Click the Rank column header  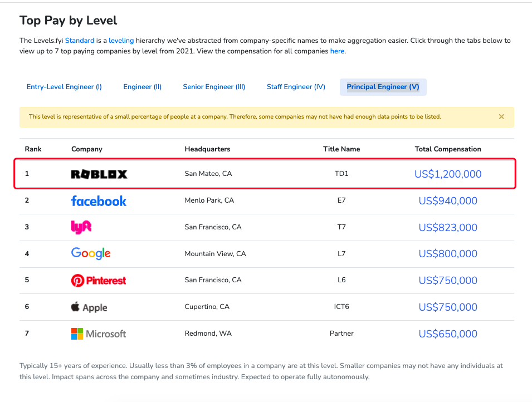[33, 149]
